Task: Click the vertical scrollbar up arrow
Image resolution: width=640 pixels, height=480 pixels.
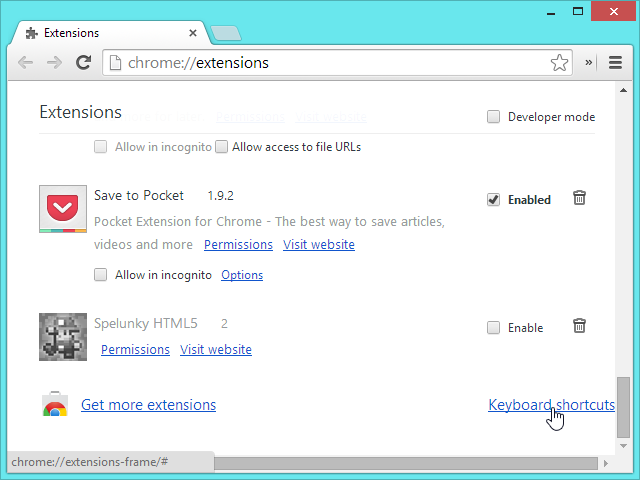Action: (x=623, y=90)
